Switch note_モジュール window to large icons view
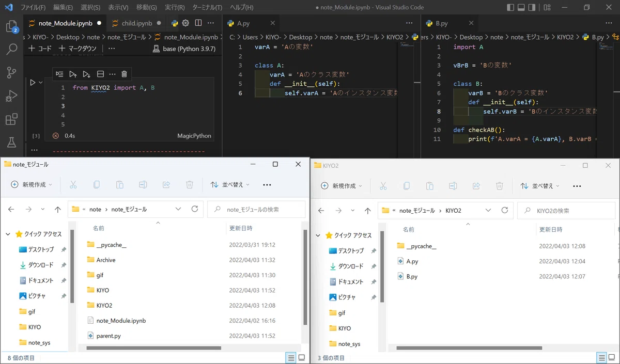 (x=302, y=358)
